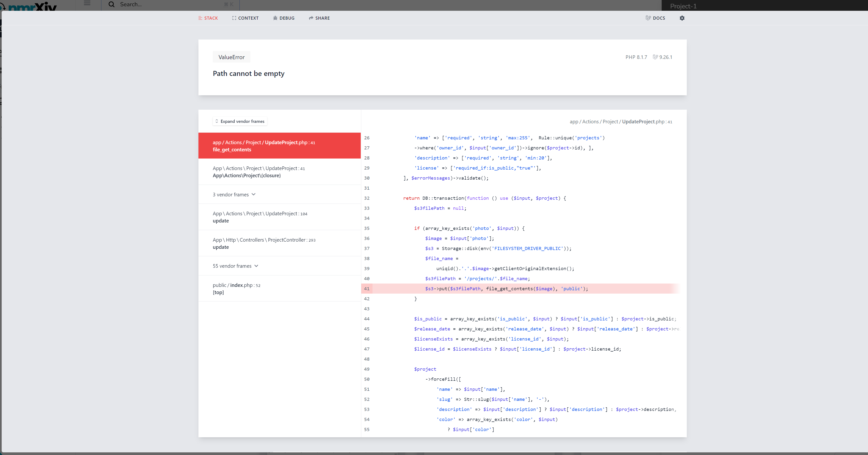Viewport: 868px width, 455px height.
Task: Expand the 3 vendor frames group
Action: [234, 194]
